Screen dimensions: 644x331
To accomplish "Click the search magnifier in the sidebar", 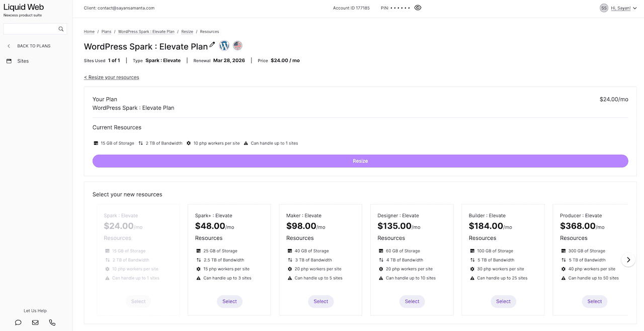I will pos(61,29).
